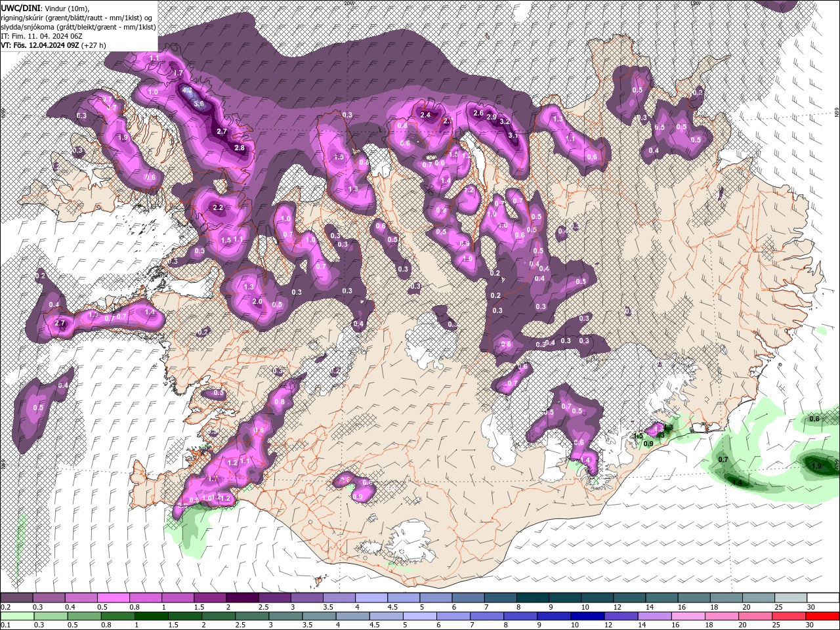Click the 2.6 snowfall value on the map
Viewport: 840px width, 630px height.
coord(478,113)
